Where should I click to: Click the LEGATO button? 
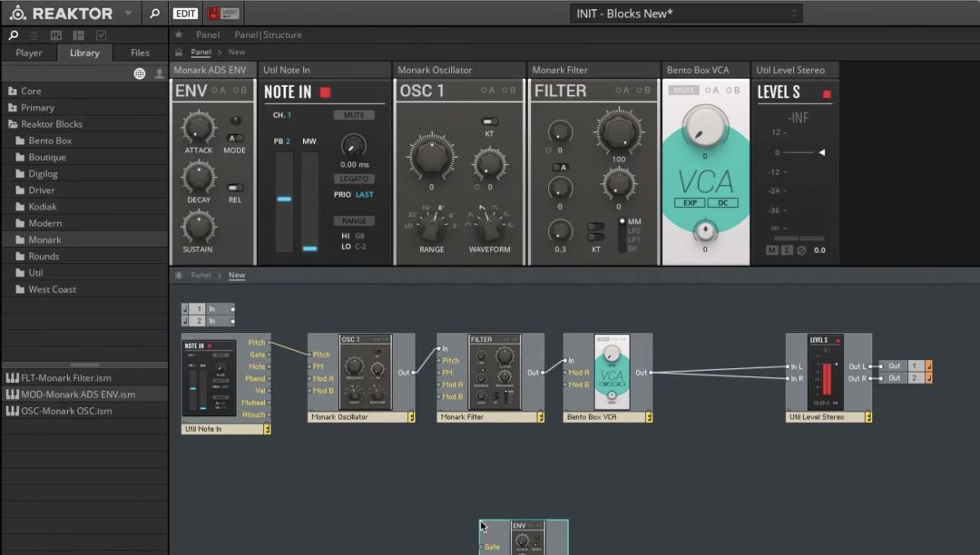(354, 179)
